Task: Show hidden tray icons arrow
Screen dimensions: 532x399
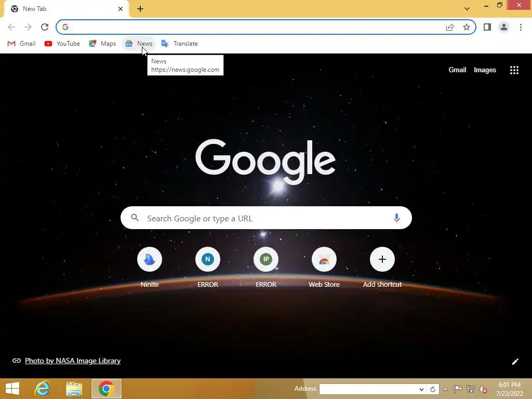Action: [x=445, y=389]
